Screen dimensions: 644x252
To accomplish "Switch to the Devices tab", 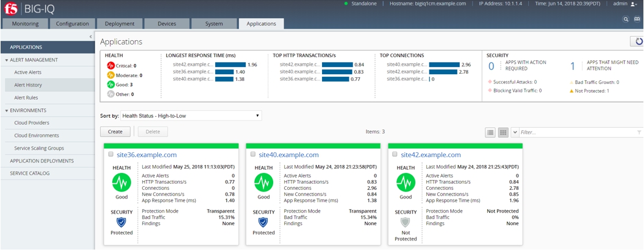I will [x=166, y=24].
